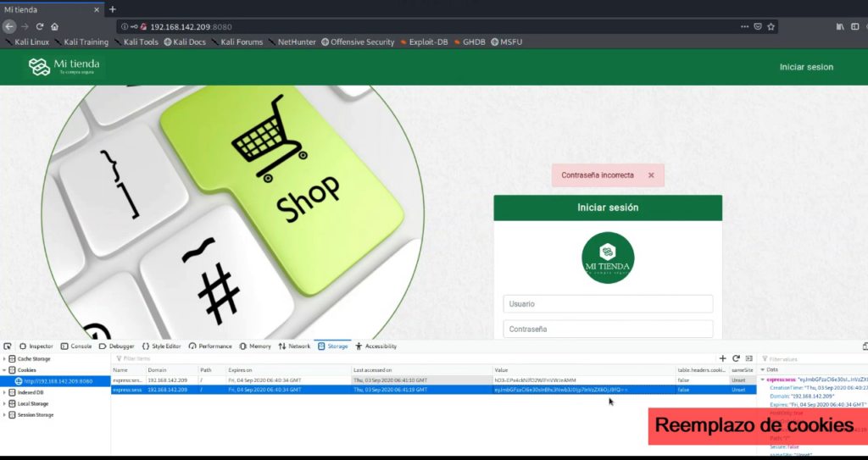The width and height of the screenshot is (868, 460).
Task: Click the round MI TIENDA logo in login card
Action: click(x=608, y=258)
